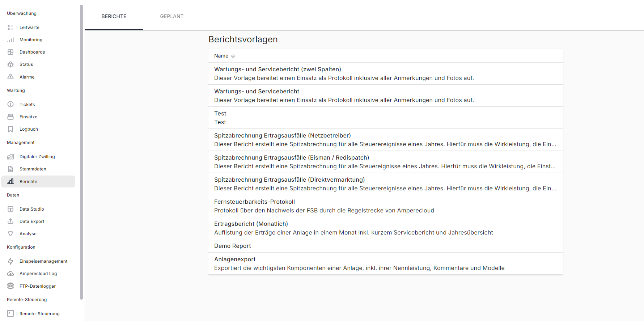Click the Logbuch bookmark icon

click(x=10, y=129)
